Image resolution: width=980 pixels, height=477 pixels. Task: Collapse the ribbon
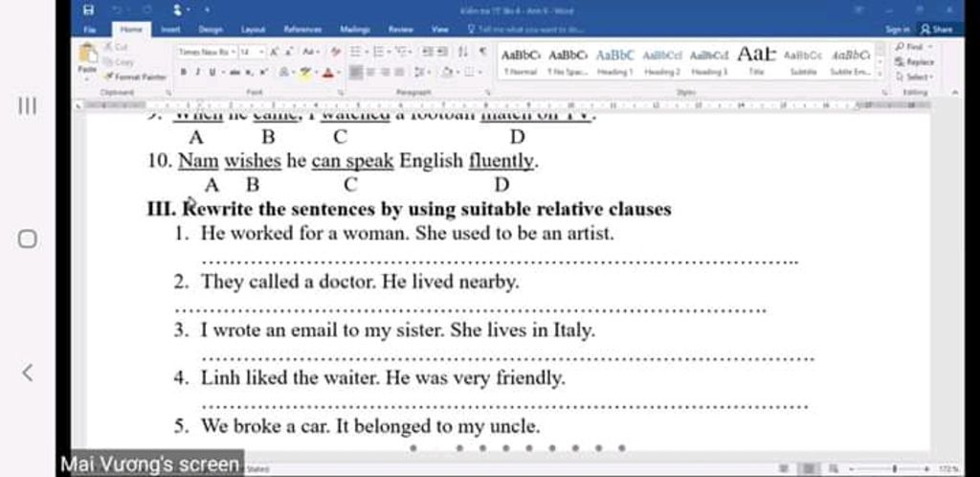point(955,92)
